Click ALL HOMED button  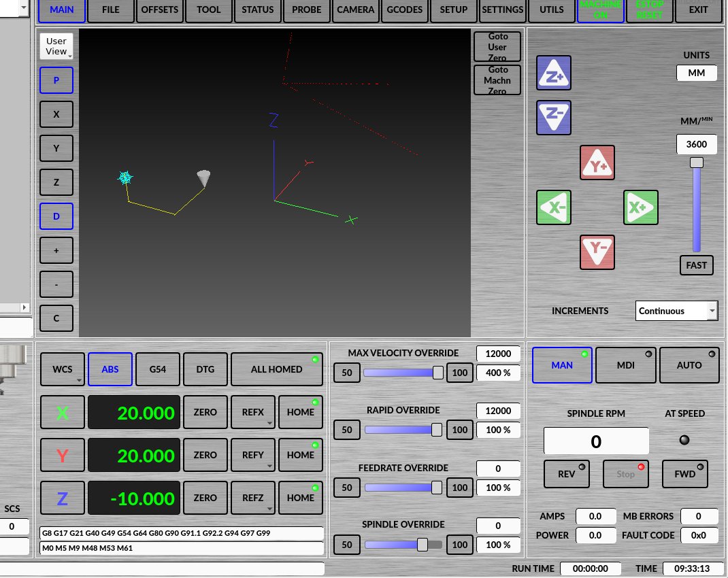[x=277, y=369]
